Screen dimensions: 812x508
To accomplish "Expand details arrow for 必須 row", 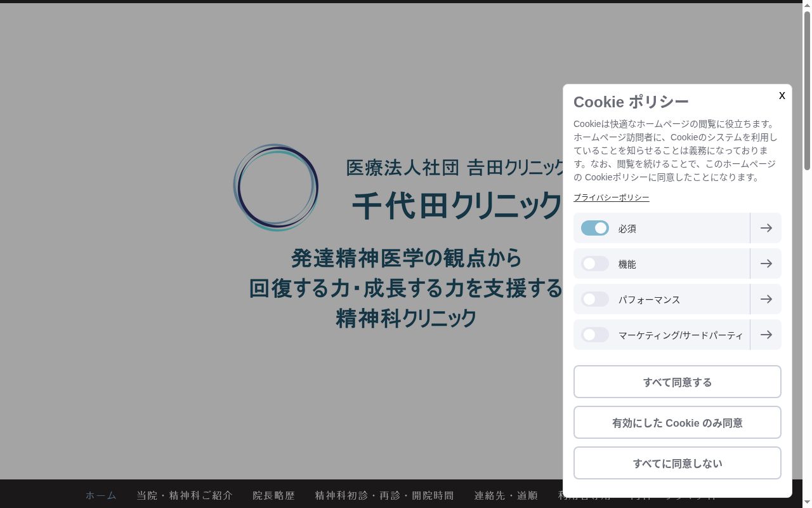I will pos(766,228).
